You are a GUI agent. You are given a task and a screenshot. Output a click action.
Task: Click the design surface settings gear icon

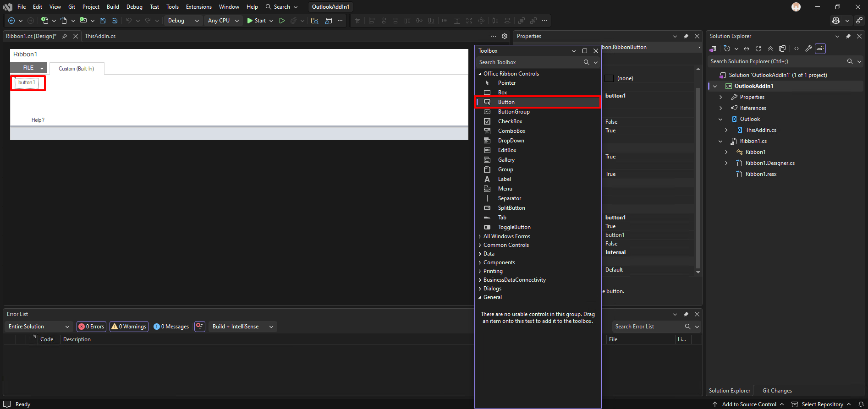point(505,36)
